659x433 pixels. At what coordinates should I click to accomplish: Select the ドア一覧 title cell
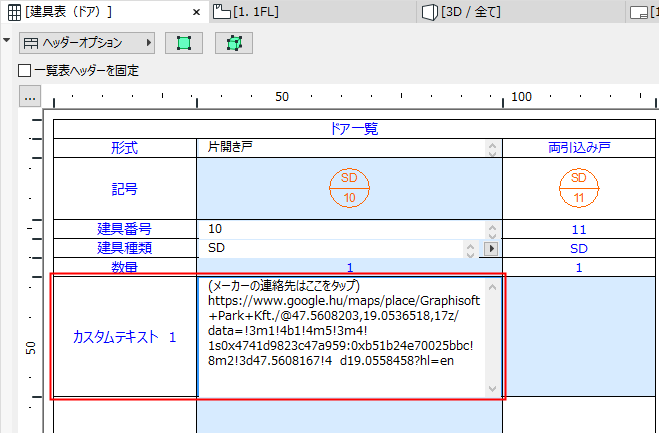354,129
